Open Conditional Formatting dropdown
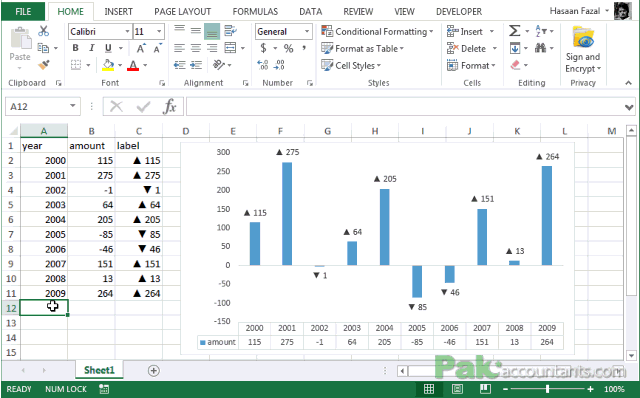Image resolution: width=640 pixels, height=398 pixels. click(x=377, y=31)
